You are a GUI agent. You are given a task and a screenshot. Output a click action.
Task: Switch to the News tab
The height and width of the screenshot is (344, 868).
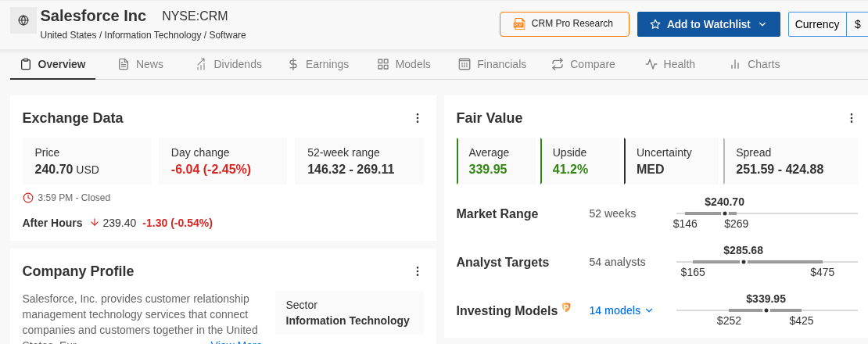(x=141, y=64)
